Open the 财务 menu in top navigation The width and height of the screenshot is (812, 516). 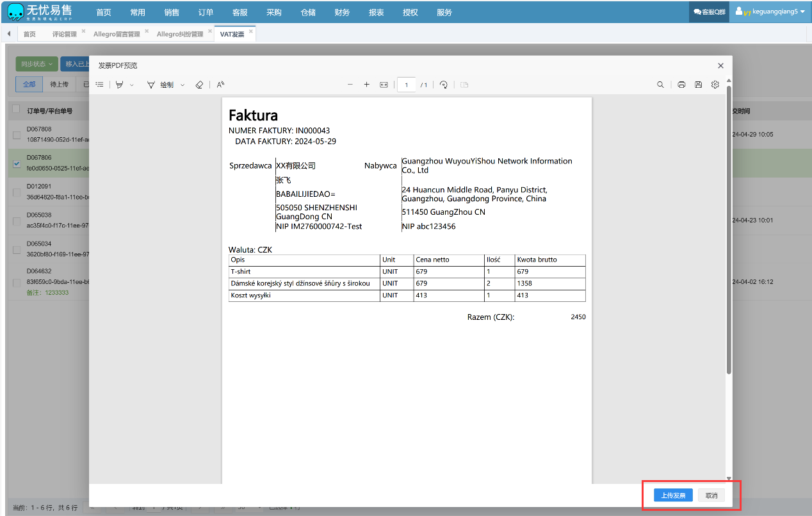point(342,12)
